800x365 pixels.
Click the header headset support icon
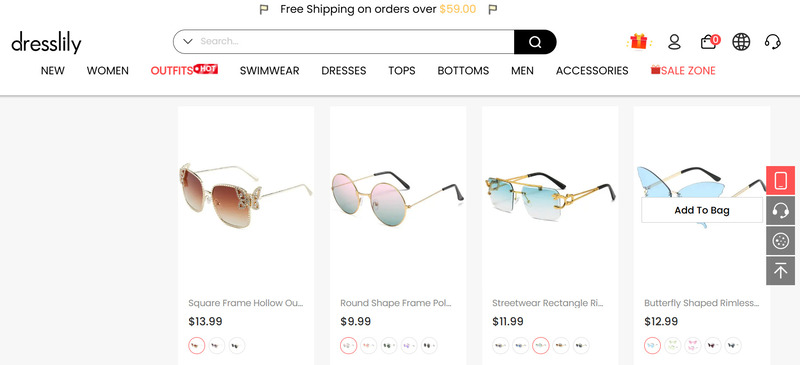773,42
